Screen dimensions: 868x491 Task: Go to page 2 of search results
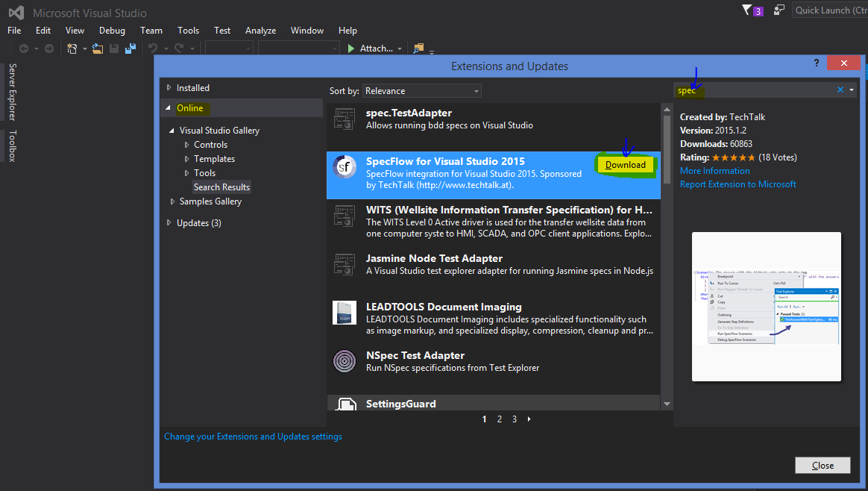point(499,419)
